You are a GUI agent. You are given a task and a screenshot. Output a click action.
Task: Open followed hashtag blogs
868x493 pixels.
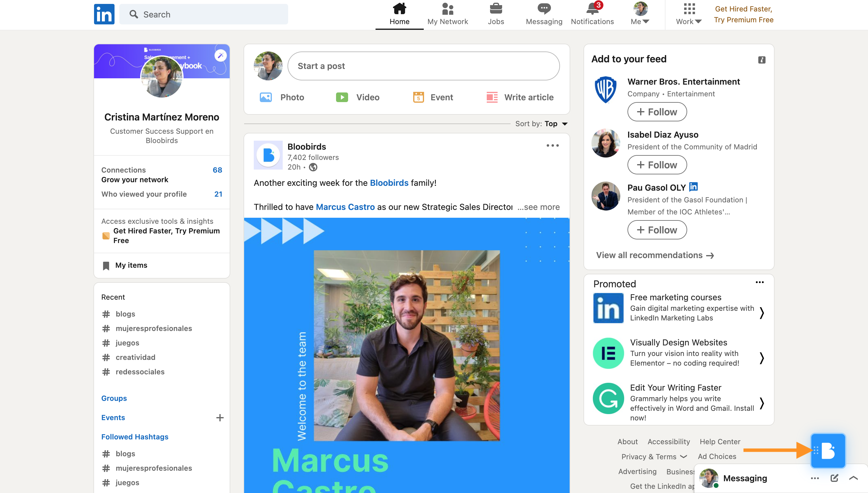click(119, 454)
